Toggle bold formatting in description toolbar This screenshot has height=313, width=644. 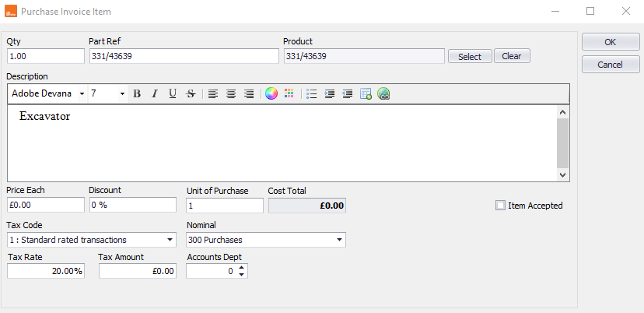pyautogui.click(x=137, y=93)
